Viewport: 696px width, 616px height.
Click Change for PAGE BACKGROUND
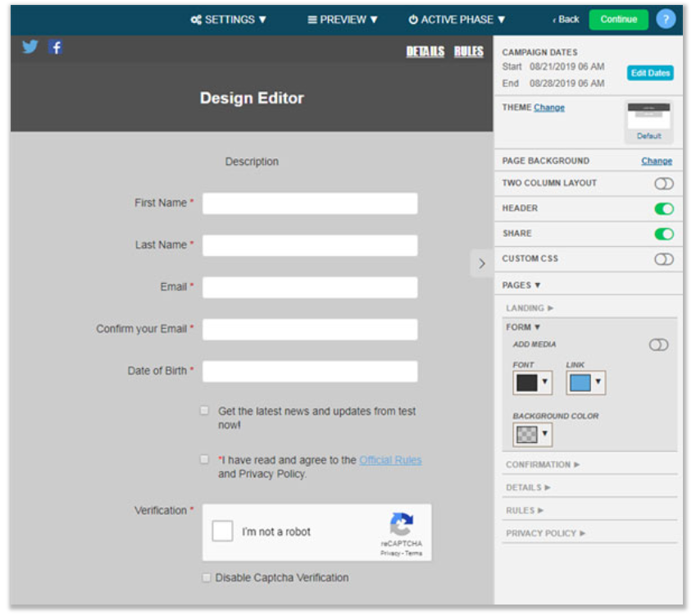[x=657, y=161]
